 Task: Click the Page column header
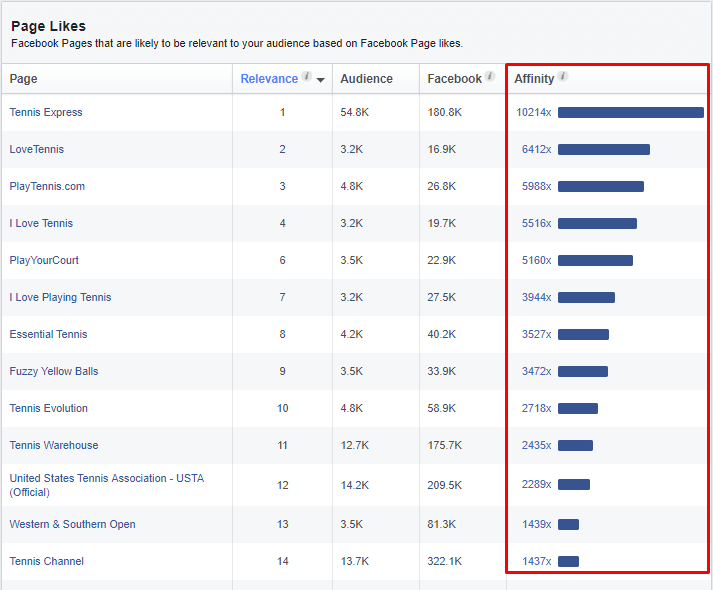[24, 79]
